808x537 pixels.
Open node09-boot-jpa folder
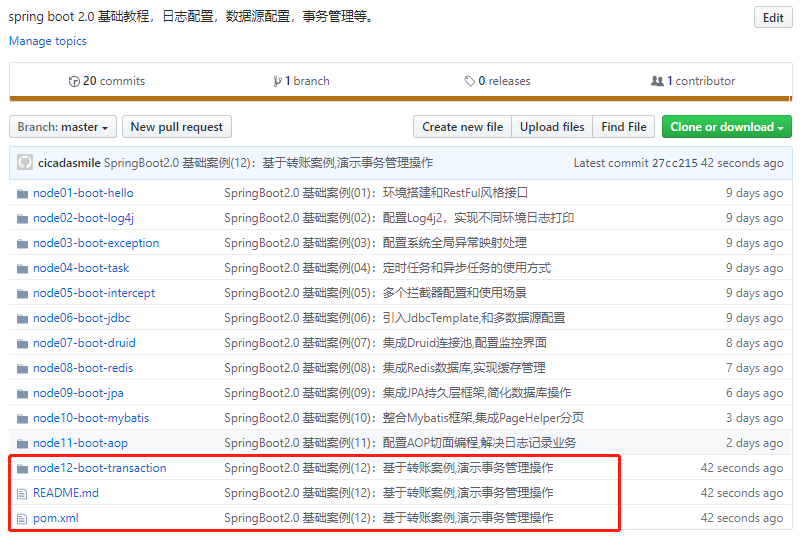point(78,393)
